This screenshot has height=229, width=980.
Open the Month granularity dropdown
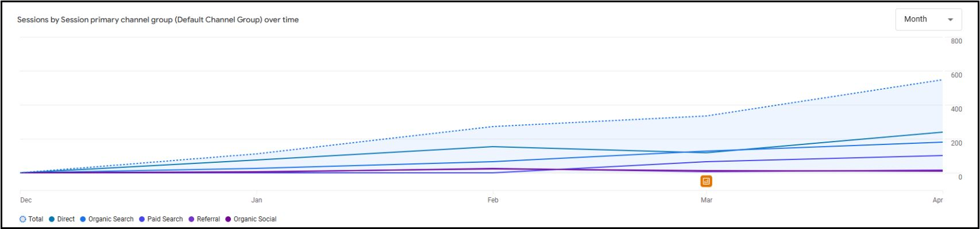[x=929, y=20]
